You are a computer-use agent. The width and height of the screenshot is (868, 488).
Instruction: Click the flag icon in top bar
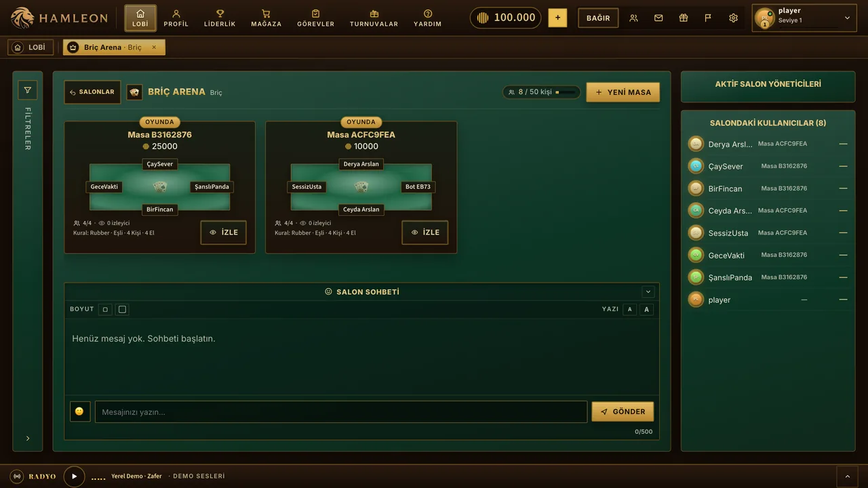[x=708, y=18]
